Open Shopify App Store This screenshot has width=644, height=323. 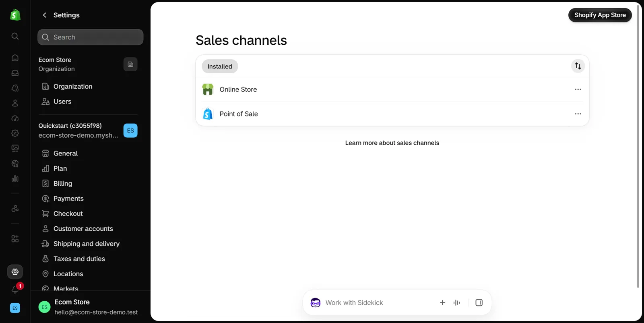[x=600, y=15]
